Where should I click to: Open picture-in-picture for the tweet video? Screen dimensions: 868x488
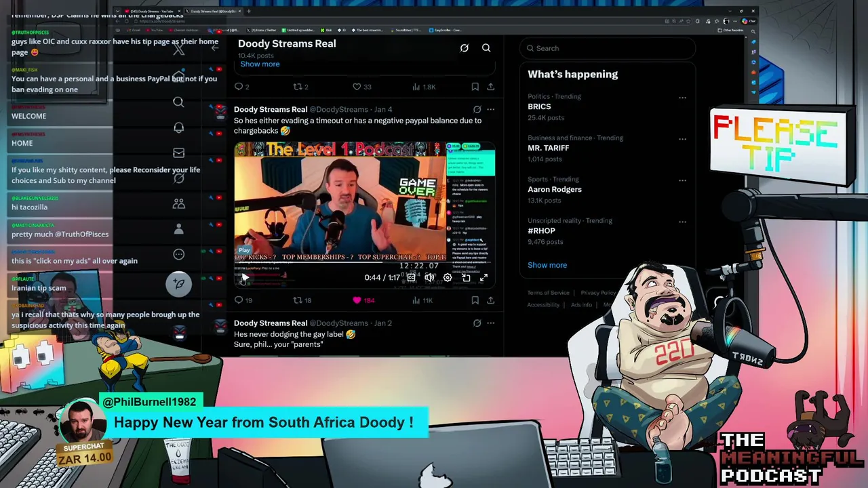(x=466, y=278)
